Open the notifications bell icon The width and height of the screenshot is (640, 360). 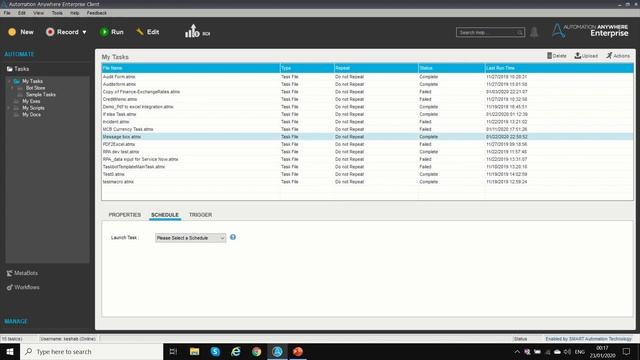click(x=534, y=32)
